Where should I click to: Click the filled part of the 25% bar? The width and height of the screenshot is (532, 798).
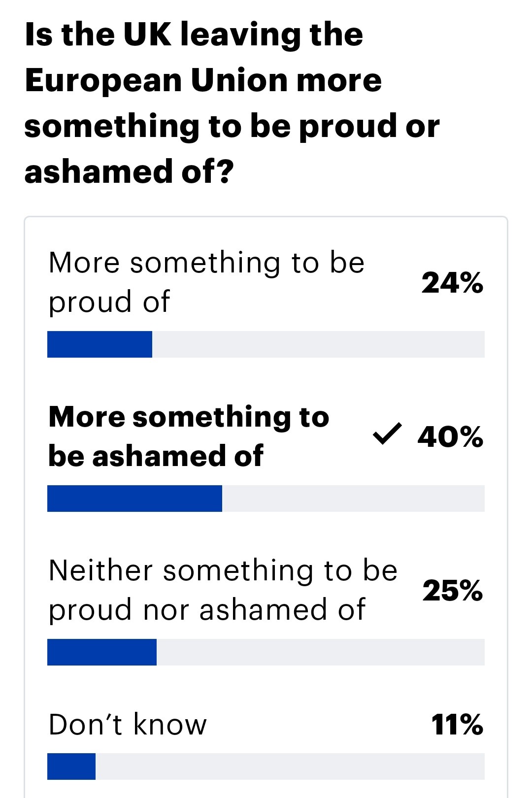(x=102, y=652)
